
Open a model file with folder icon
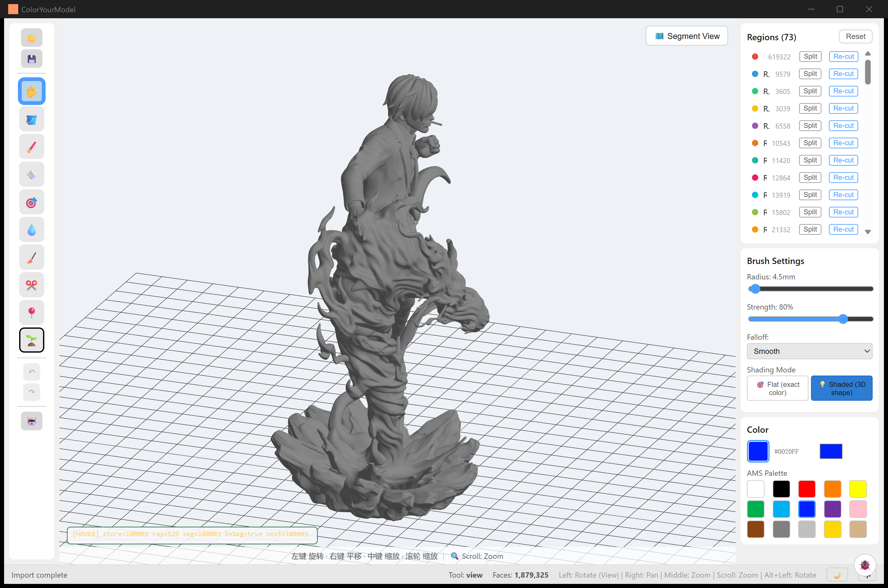coord(31,38)
